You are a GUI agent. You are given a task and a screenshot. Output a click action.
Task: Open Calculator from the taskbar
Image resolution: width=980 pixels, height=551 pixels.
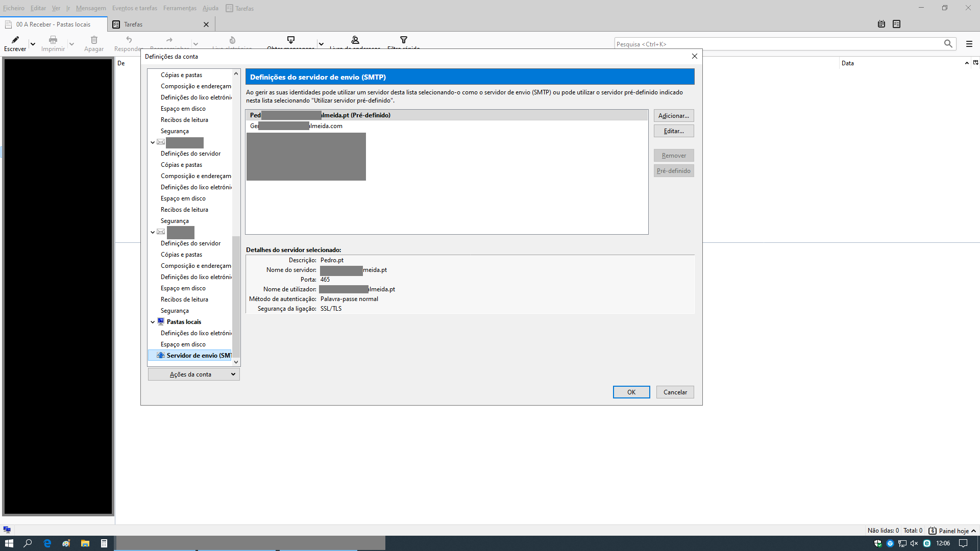104,543
